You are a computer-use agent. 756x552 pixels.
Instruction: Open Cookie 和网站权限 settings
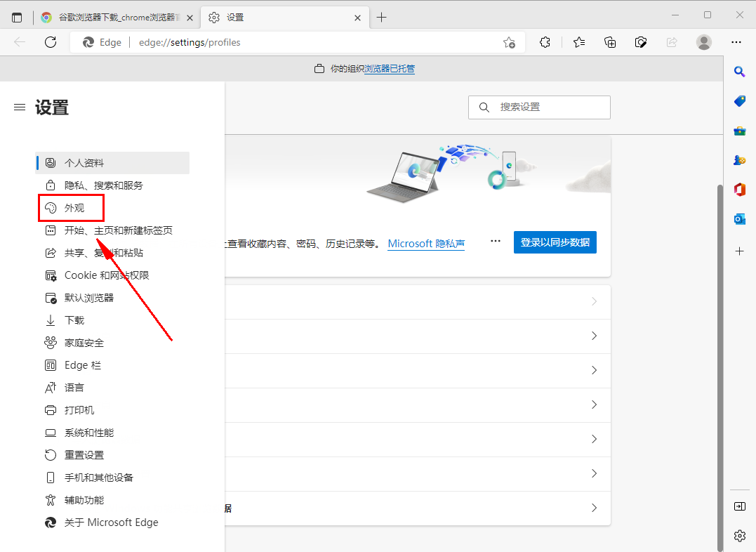point(113,275)
